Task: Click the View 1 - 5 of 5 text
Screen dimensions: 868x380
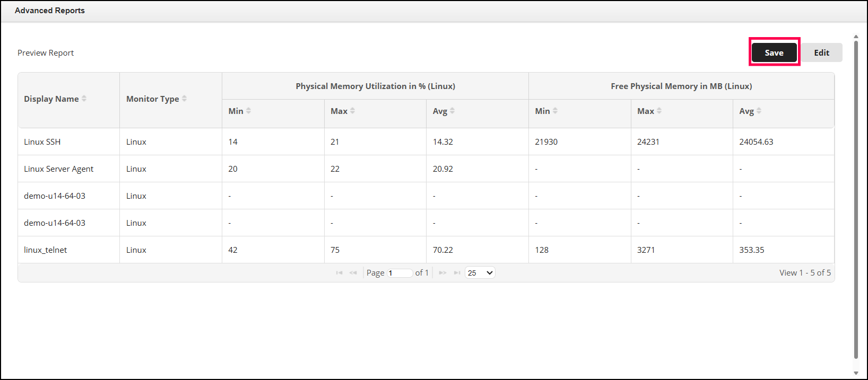Action: [x=805, y=272]
